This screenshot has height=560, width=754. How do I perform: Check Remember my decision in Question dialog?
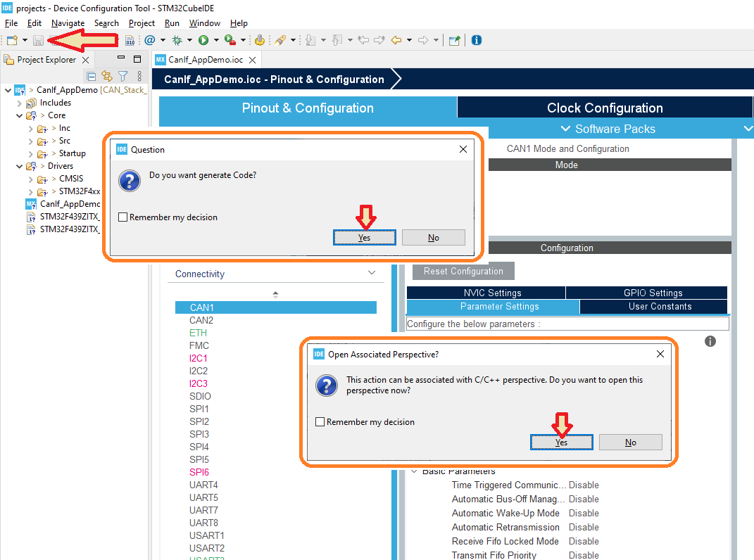123,217
